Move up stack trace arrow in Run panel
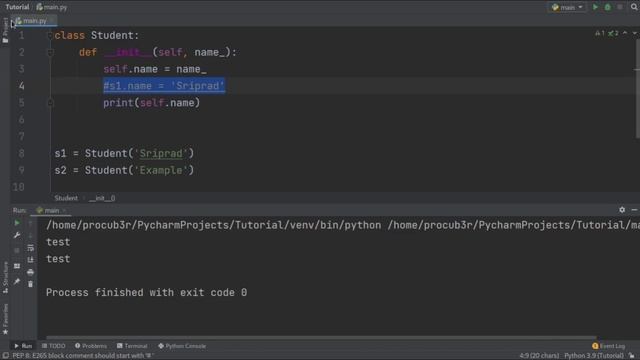The image size is (640, 360). pos(30,223)
